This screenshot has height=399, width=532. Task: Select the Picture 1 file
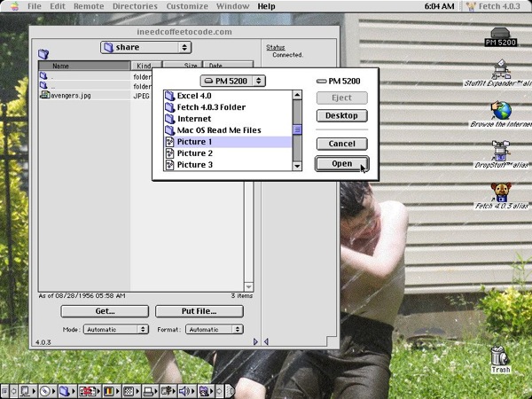[228, 142]
